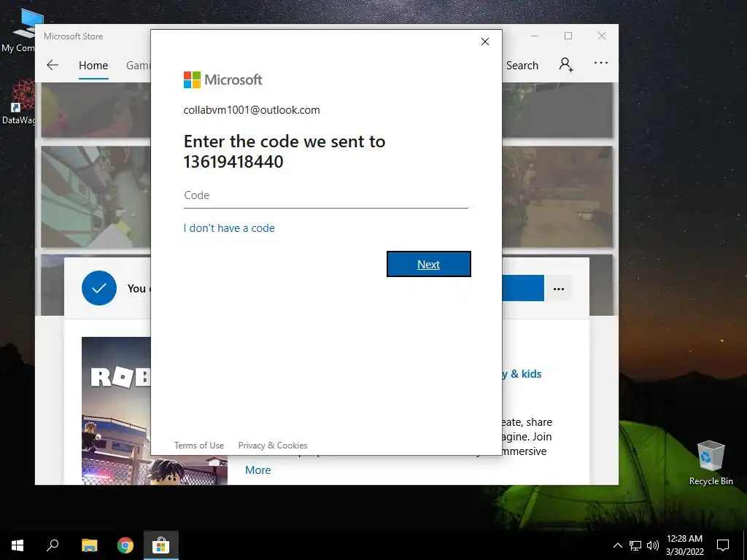This screenshot has width=747, height=560.
Task: Click the Microsoft Store taskbar icon
Action: click(x=161, y=545)
